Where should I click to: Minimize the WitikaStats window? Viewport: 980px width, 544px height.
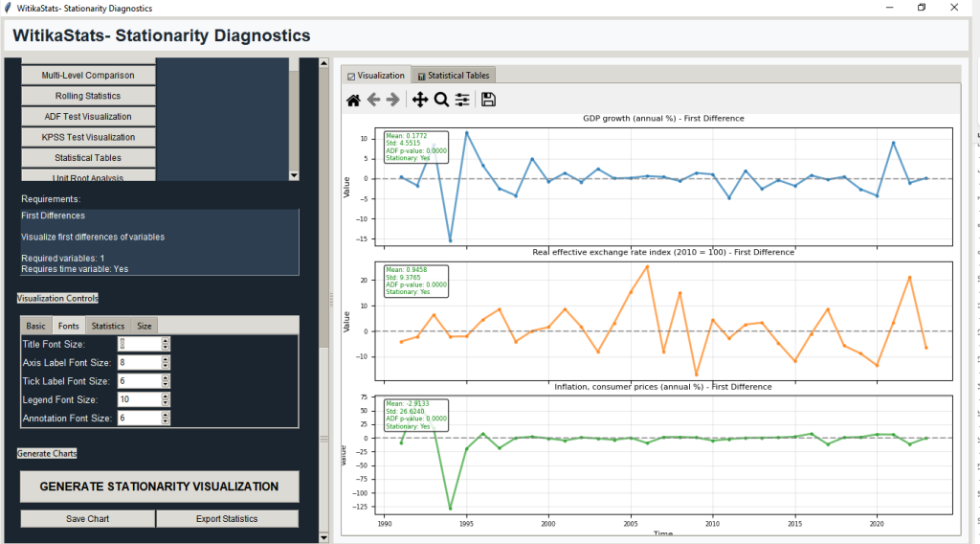tap(889, 8)
